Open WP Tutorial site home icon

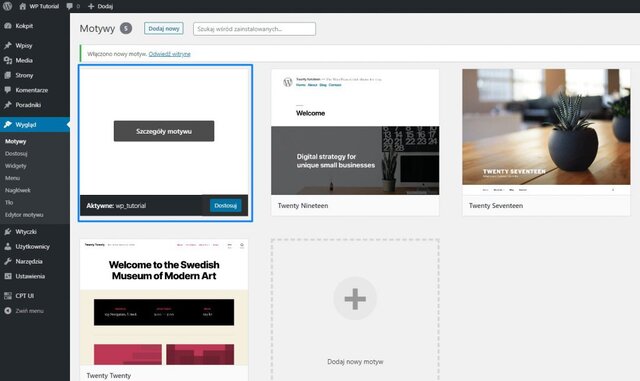[x=23, y=6]
